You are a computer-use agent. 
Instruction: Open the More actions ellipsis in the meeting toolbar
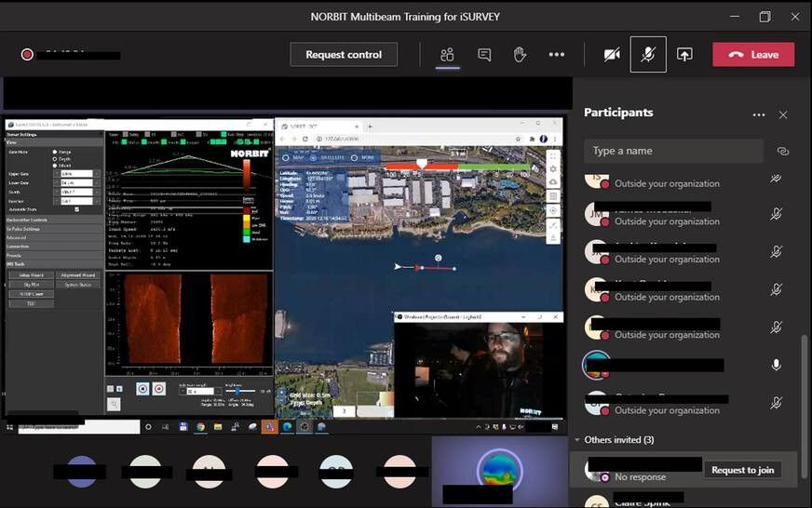pyautogui.click(x=556, y=54)
